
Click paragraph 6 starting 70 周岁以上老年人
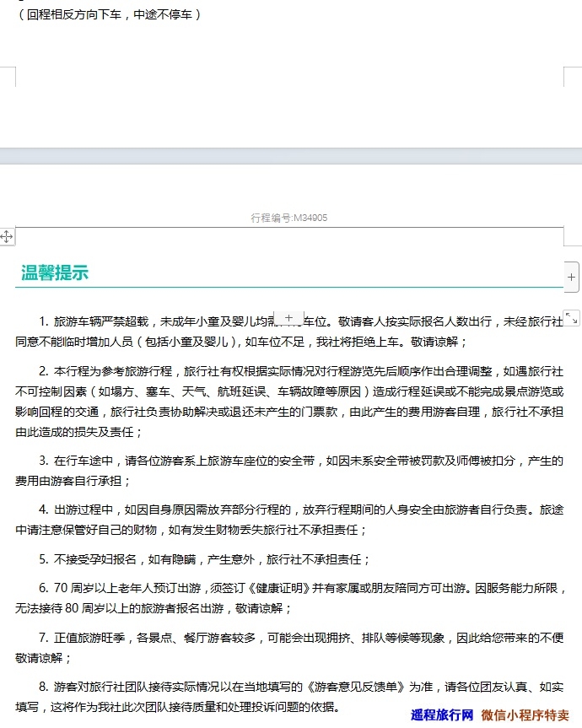303,588
